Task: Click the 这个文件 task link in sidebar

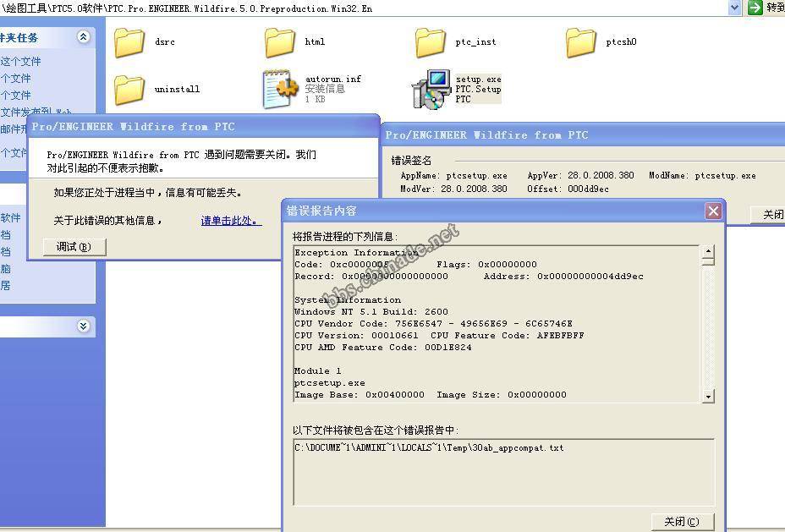Action: tap(21, 62)
